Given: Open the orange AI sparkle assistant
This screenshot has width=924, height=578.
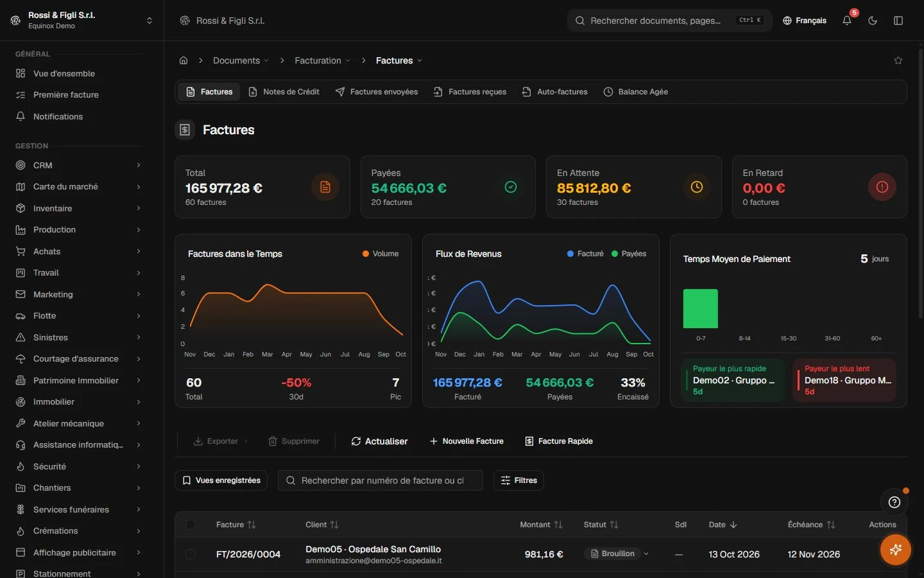Looking at the screenshot, I should [x=896, y=550].
